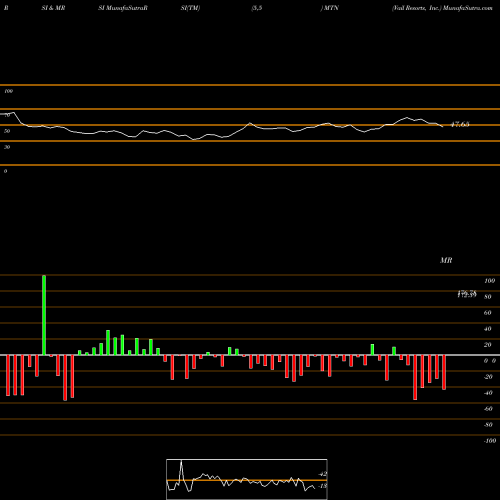Click the MR axis label 80
500x500 pixels.
488,297
